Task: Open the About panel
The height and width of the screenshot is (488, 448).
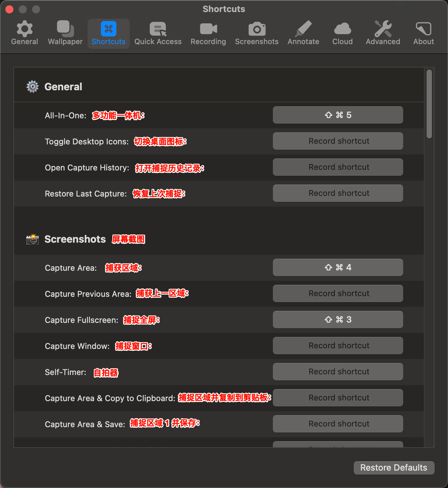Action: pos(423,32)
